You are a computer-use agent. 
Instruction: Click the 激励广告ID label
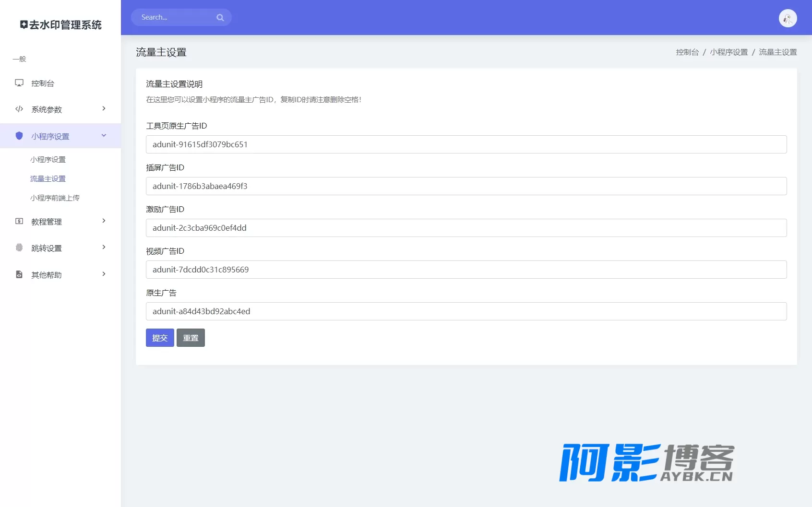[165, 209]
